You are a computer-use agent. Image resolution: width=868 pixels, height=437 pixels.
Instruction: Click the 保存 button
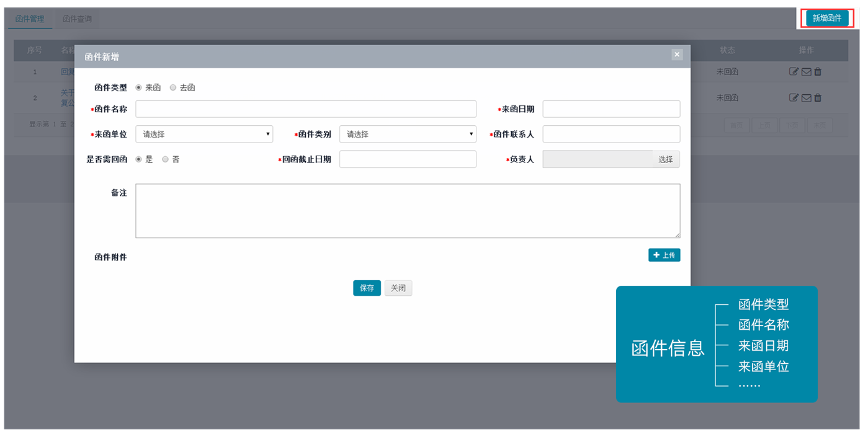tap(367, 288)
